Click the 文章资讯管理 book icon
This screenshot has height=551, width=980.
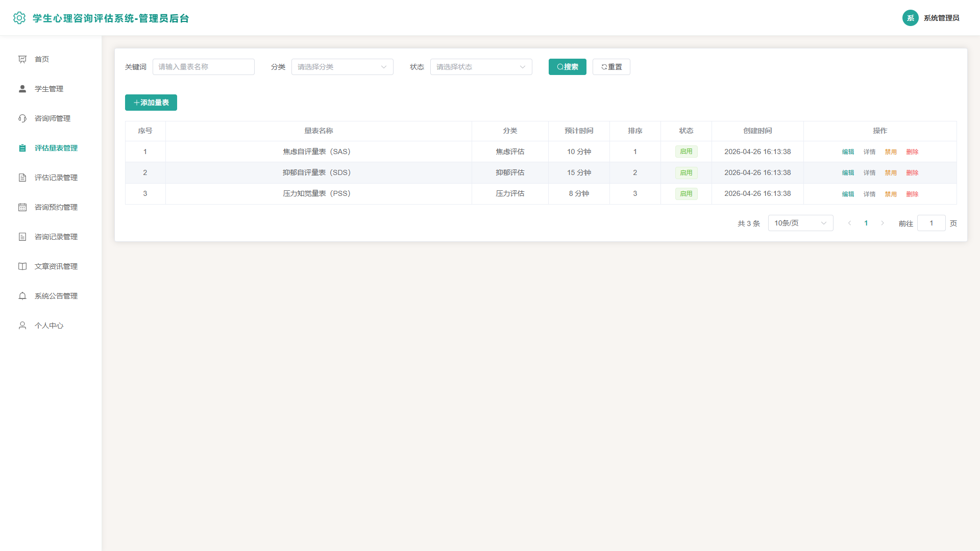(22, 266)
